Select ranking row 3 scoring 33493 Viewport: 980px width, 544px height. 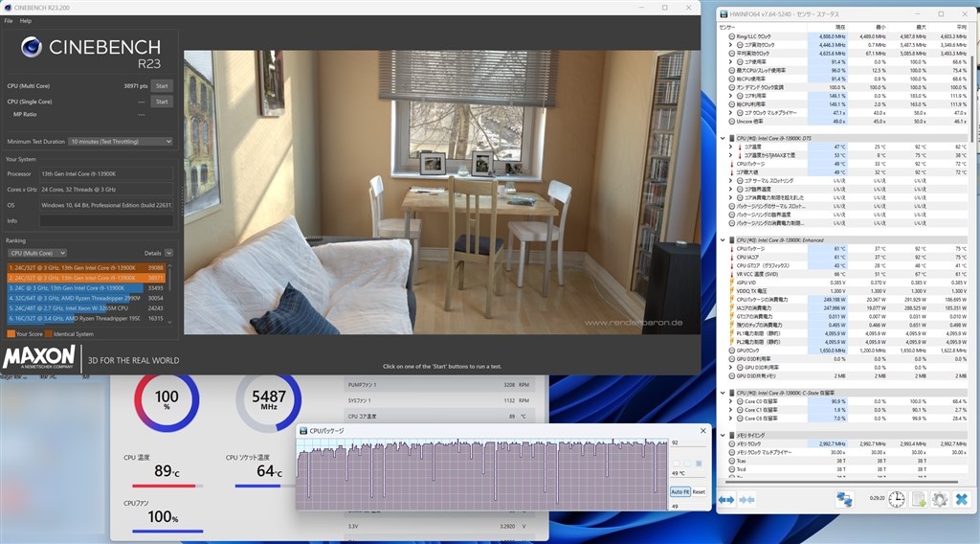point(86,287)
